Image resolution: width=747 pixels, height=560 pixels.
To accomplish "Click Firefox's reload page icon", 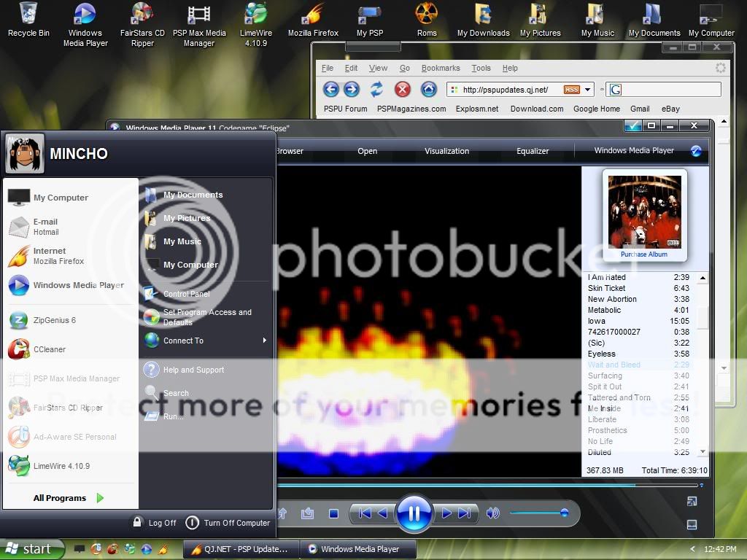I will pos(376,90).
